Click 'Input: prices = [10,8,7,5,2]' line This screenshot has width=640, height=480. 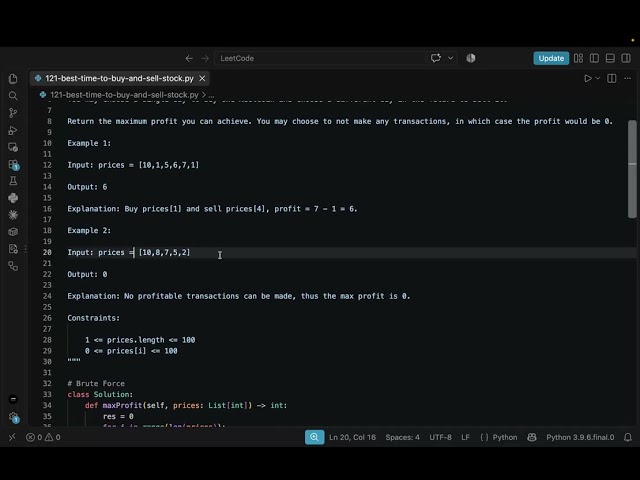[x=129, y=252]
